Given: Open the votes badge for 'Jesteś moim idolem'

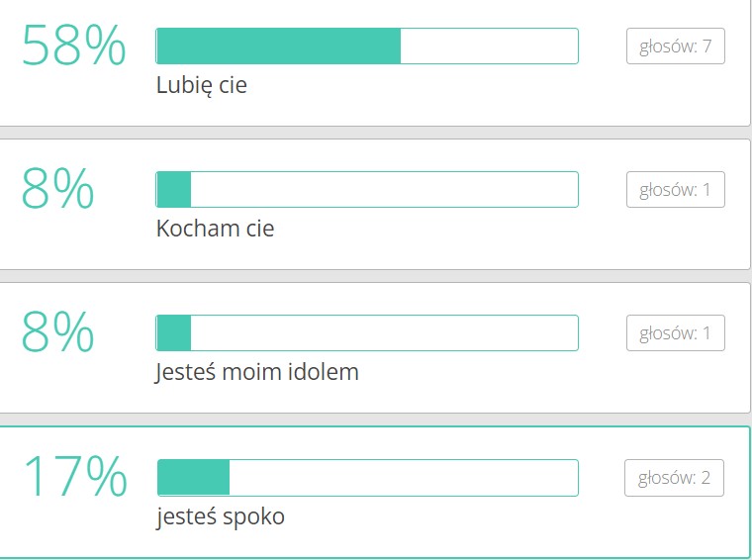Looking at the screenshot, I should point(676,333).
